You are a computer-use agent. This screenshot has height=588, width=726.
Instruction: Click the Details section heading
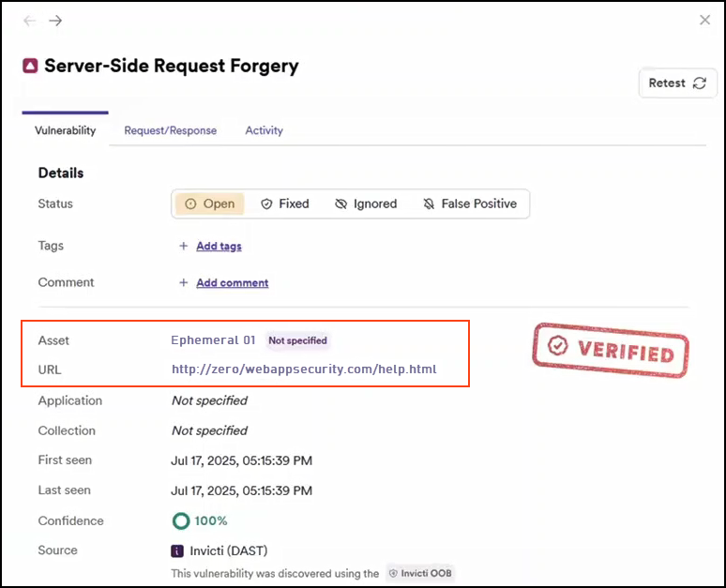point(61,173)
